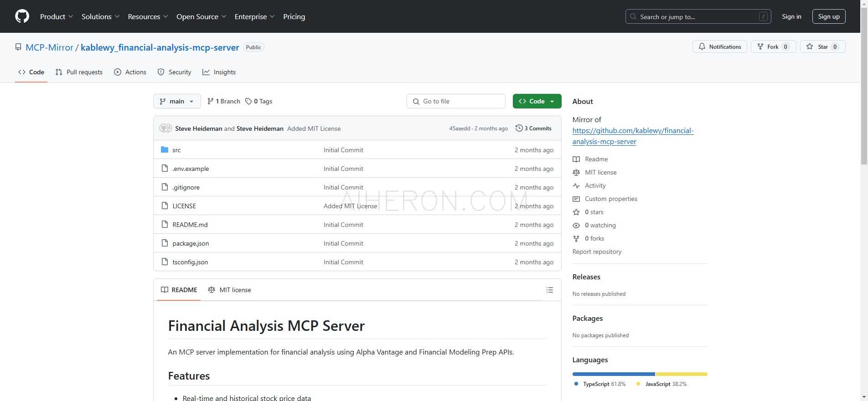Click the TypeScript blue language bar segment
This screenshot has height=401, width=868.
click(x=613, y=374)
